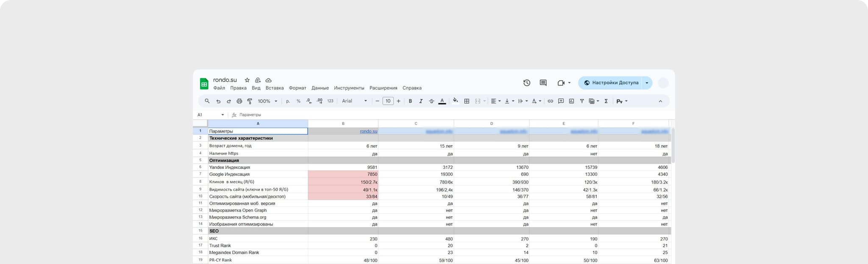This screenshot has height=264, width=868.
Task: Expand the A1 name box dropdown
Action: (223, 115)
